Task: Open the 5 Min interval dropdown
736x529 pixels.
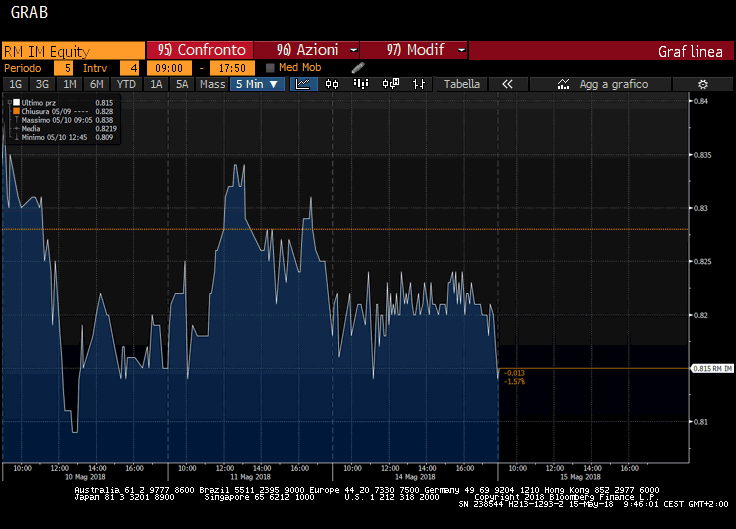Action: tap(257, 84)
